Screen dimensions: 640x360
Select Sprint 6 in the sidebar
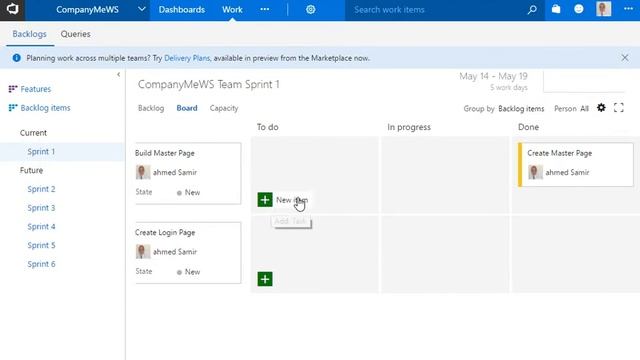coord(41,264)
